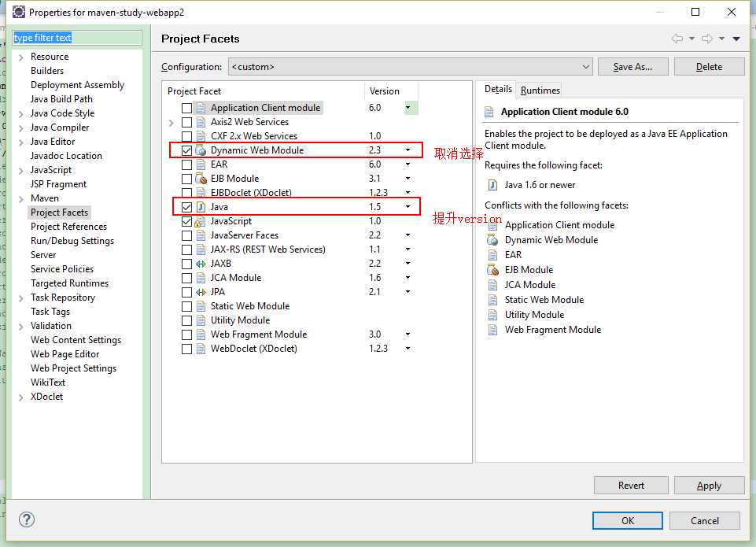This screenshot has width=756, height=547.
Task: Toggle the JavaScript facet checkbox
Action: click(x=186, y=221)
